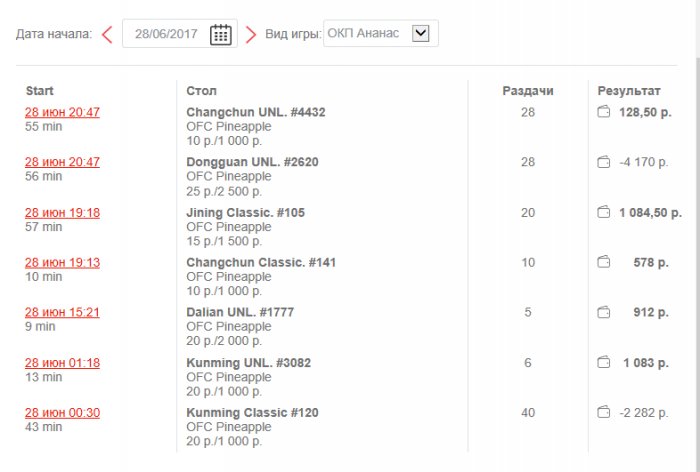700x472 pixels.
Task: Click wallet icon next to 1 084,50 р. result
Action: pyautogui.click(x=604, y=212)
